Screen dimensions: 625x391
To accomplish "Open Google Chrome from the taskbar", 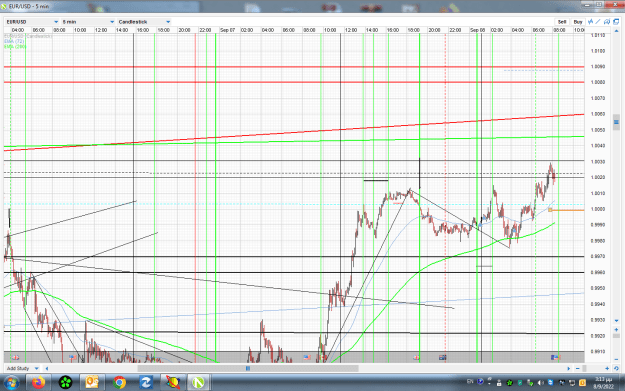I will 119,383.
